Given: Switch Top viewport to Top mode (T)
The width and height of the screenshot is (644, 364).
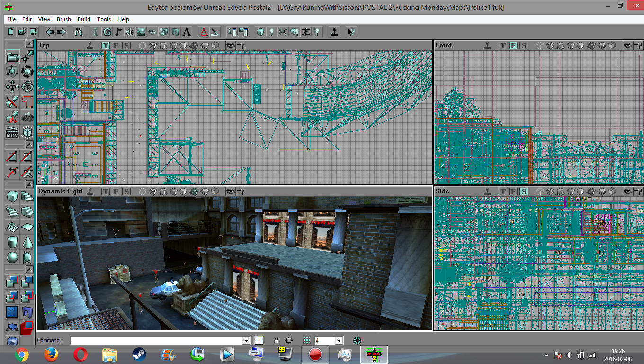Looking at the screenshot, I should click(x=105, y=45).
